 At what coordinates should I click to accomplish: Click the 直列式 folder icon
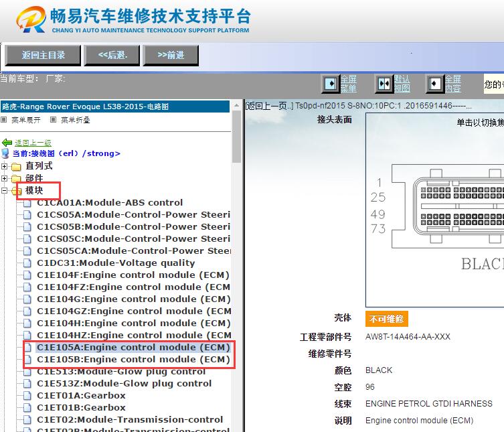(x=16, y=166)
